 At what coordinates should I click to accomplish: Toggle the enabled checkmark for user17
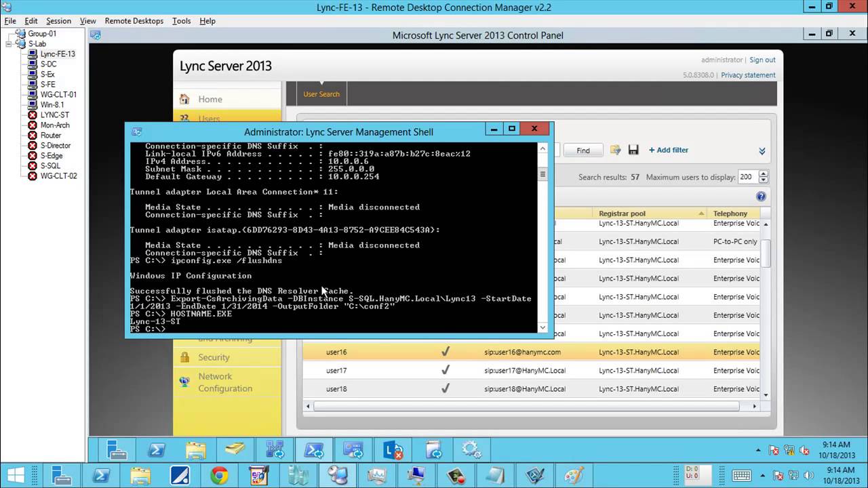tap(446, 370)
